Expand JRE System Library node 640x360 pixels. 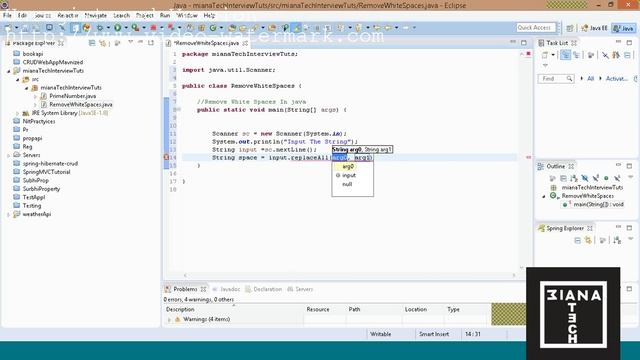click(x=18, y=113)
